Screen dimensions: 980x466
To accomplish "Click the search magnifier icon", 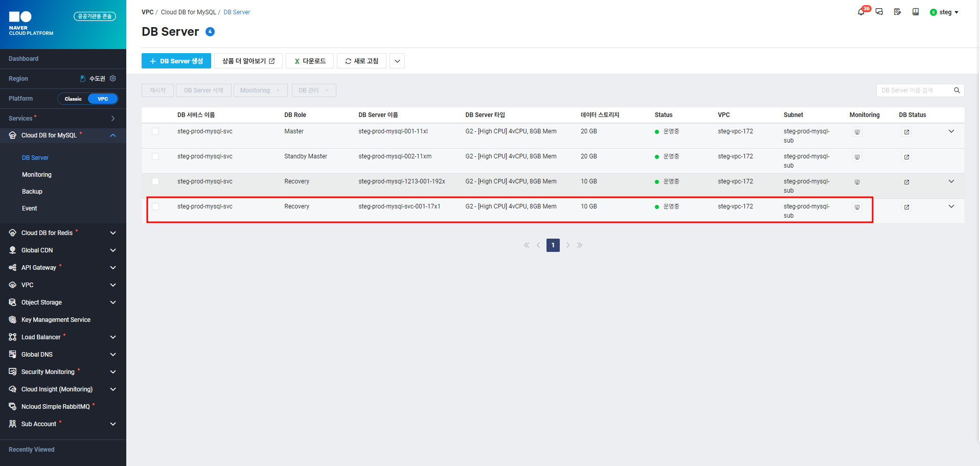I will pos(956,90).
